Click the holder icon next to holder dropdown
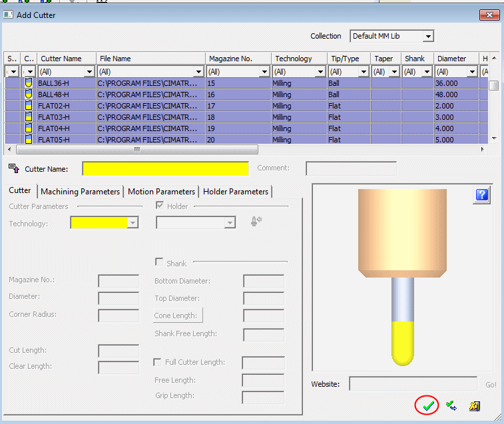The height and width of the screenshot is (424, 504). pyautogui.click(x=256, y=222)
